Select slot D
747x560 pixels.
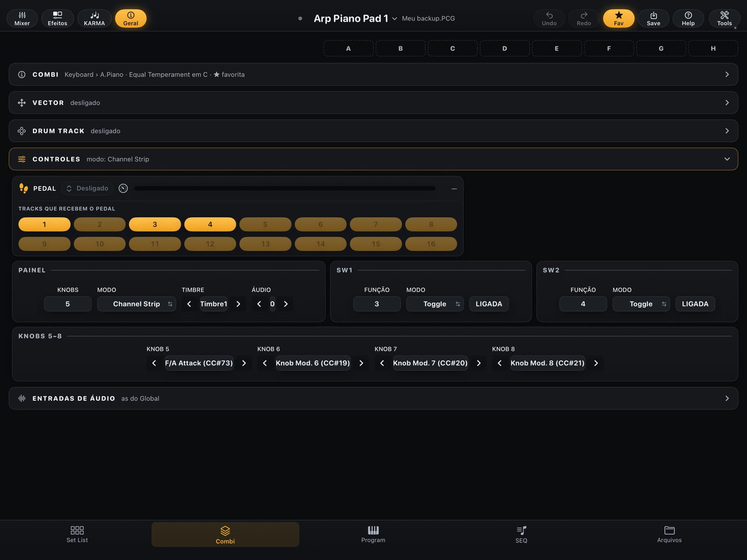click(505, 49)
